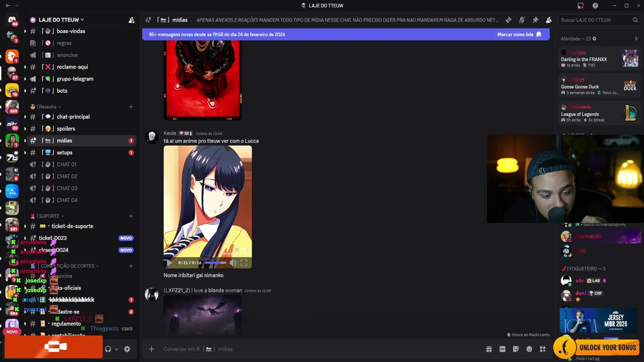644x362 pixels.
Task: Go forward with the right arrow
Action: point(17,6)
